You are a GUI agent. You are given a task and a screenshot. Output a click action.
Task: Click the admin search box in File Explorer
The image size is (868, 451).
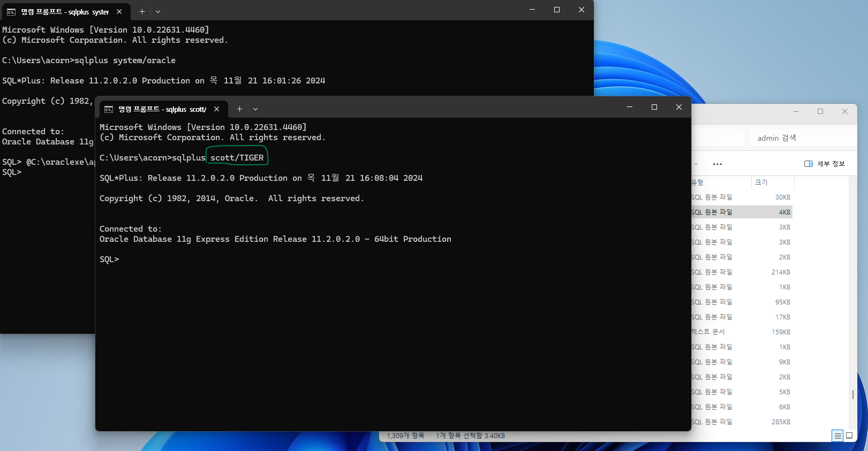point(803,138)
